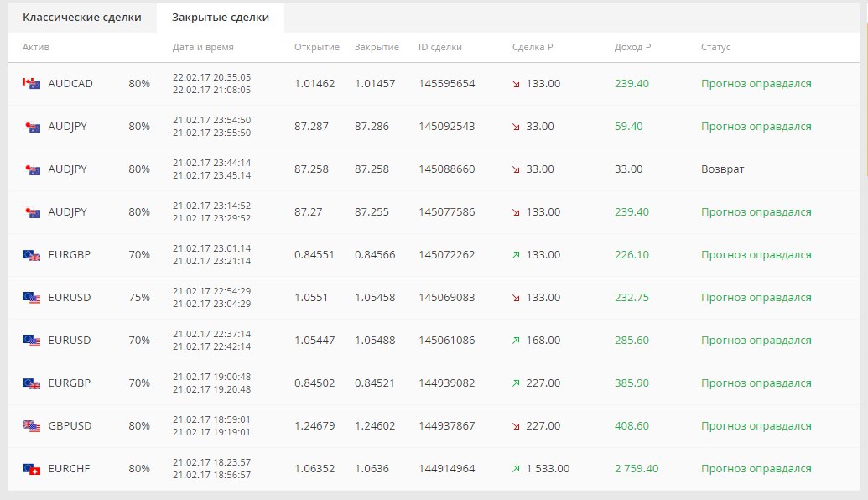Click the Дата и время column header
868x500 pixels.
click(x=203, y=48)
